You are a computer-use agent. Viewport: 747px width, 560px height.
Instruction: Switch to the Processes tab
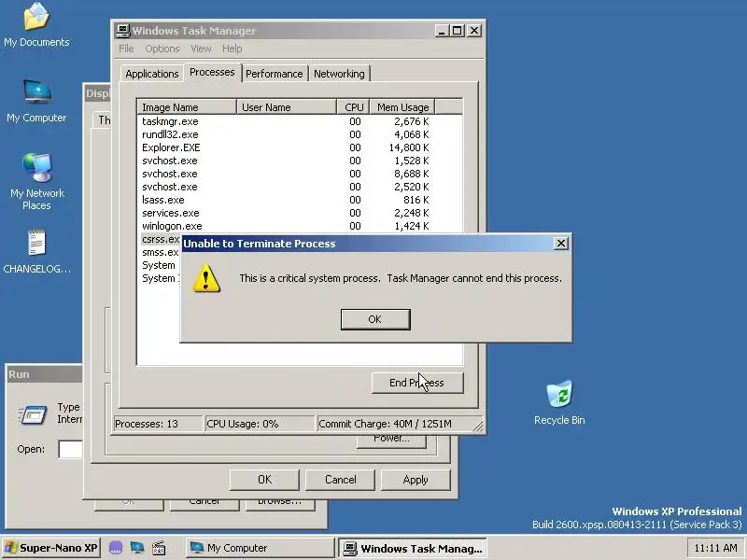pos(213,73)
